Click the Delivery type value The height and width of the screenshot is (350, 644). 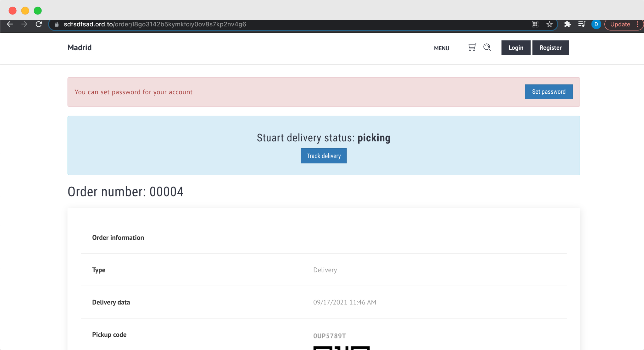coord(325,270)
